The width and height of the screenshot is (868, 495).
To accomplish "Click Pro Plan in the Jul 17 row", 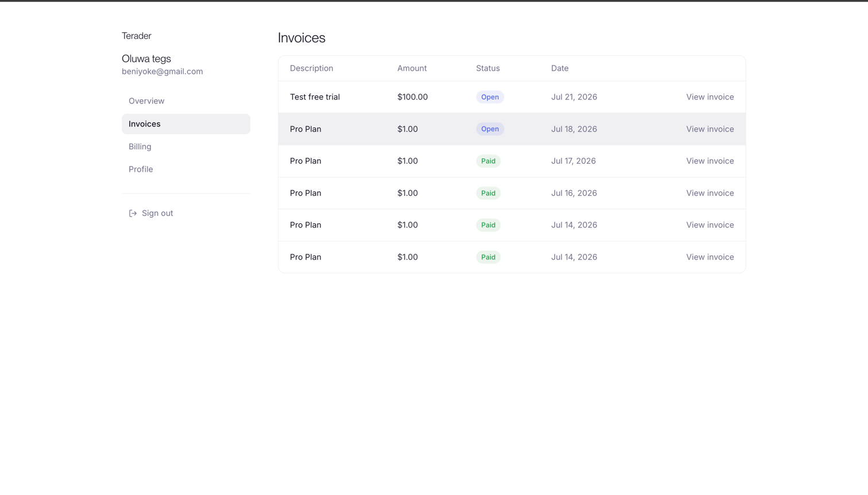I will click(305, 161).
